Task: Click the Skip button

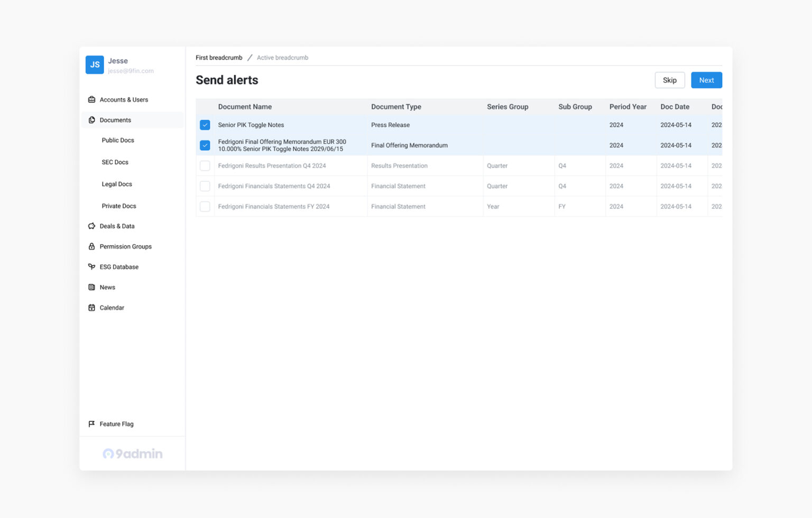Action: 670,80
